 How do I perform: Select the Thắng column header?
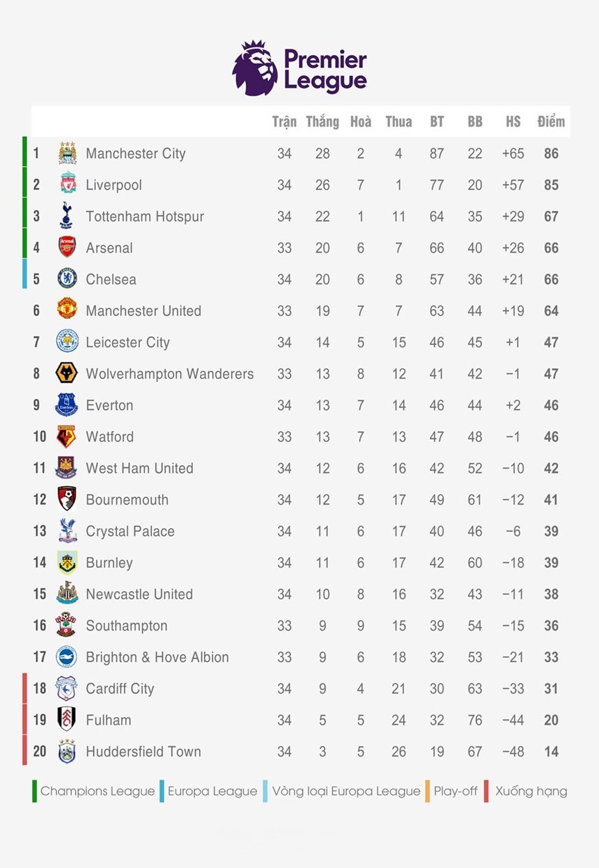(322, 122)
